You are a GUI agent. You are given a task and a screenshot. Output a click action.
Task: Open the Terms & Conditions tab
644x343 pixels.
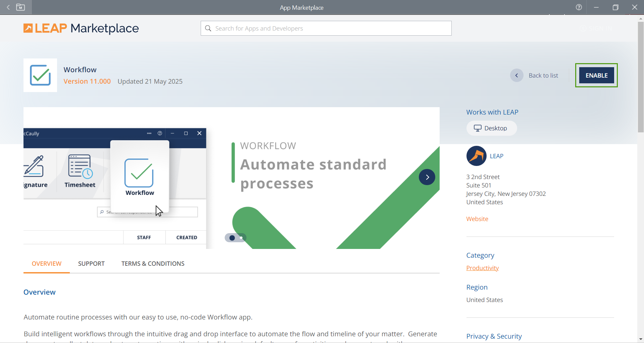153,264
